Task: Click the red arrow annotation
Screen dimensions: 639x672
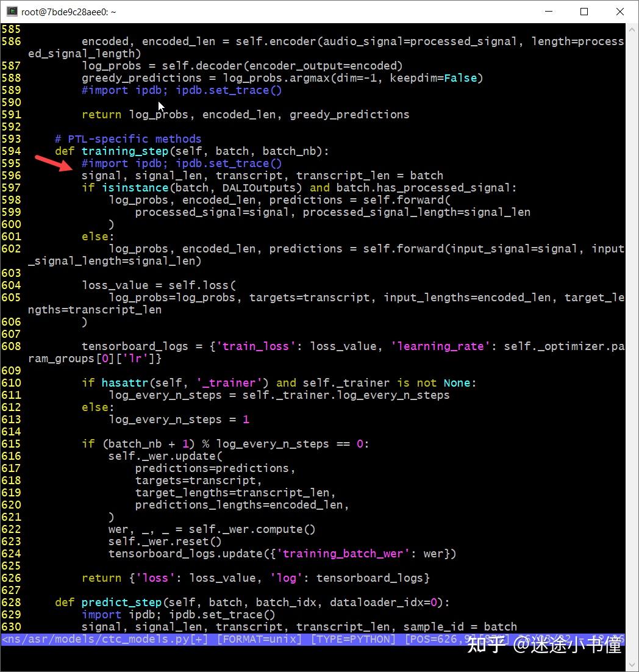Action: pyautogui.click(x=54, y=163)
